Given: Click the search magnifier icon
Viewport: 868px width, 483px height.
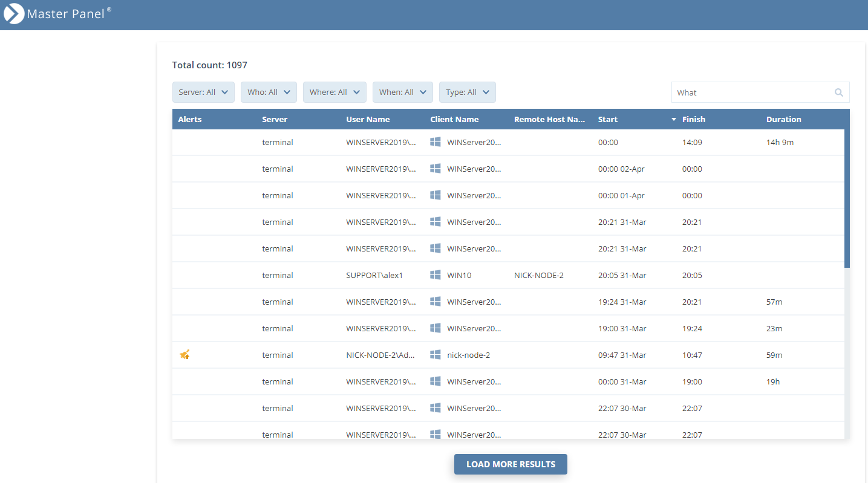Looking at the screenshot, I should click(838, 92).
